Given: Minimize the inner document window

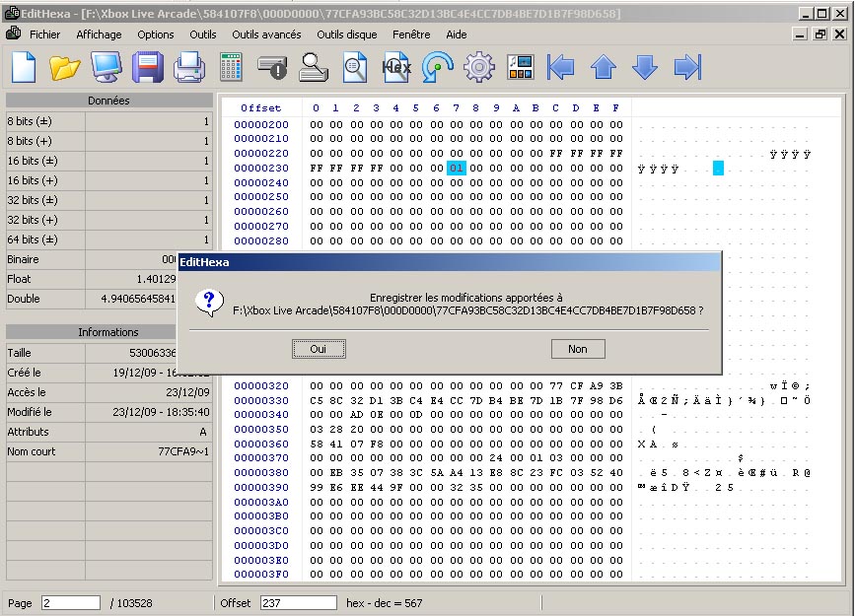Looking at the screenshot, I should click(800, 34).
